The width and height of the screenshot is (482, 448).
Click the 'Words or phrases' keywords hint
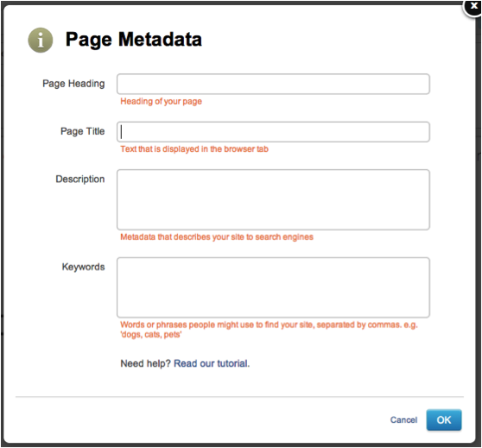pos(269,325)
